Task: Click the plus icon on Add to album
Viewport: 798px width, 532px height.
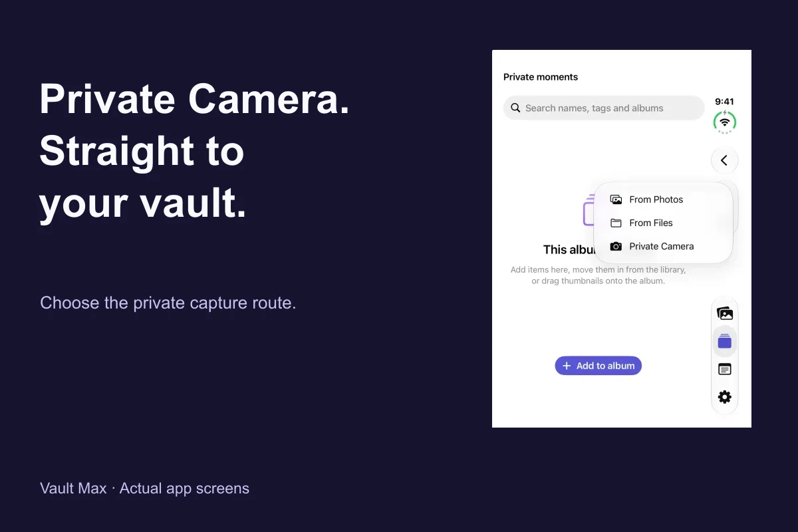Action: click(567, 366)
